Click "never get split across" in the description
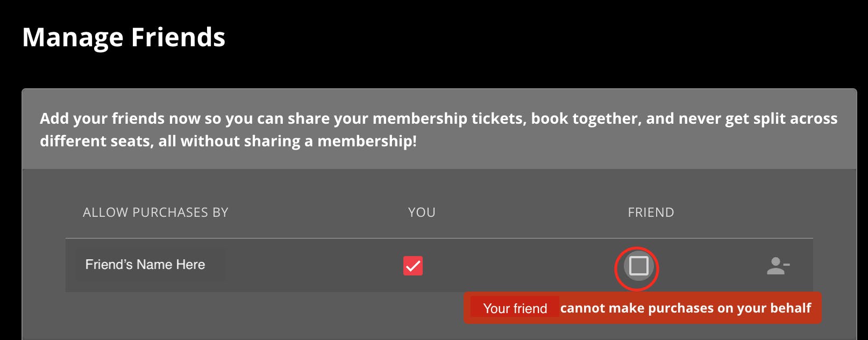This screenshot has width=868, height=340. 758,118
